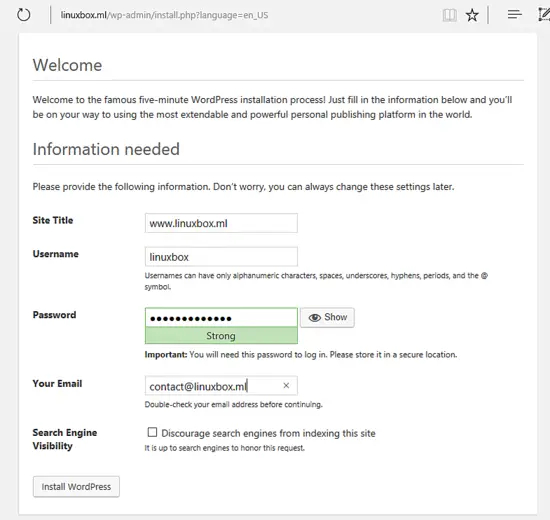Click inside the Password field

pyautogui.click(x=221, y=318)
